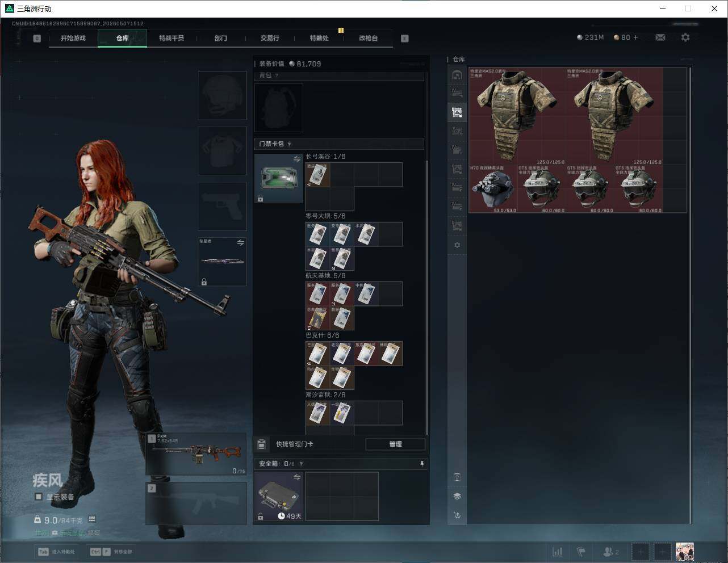This screenshot has width=728, height=563.
Task: Toggle the pin icon on 安全箱 header
Action: pos(421,464)
